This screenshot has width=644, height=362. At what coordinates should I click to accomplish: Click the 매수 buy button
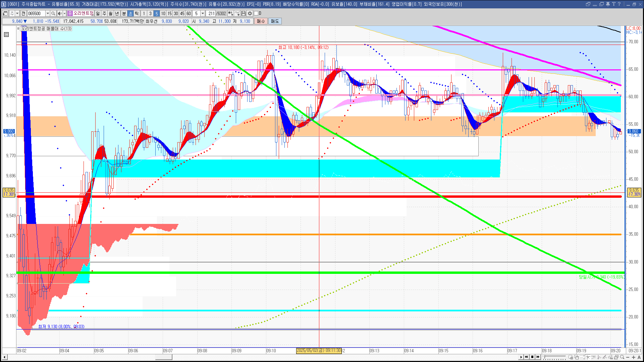point(261,21)
